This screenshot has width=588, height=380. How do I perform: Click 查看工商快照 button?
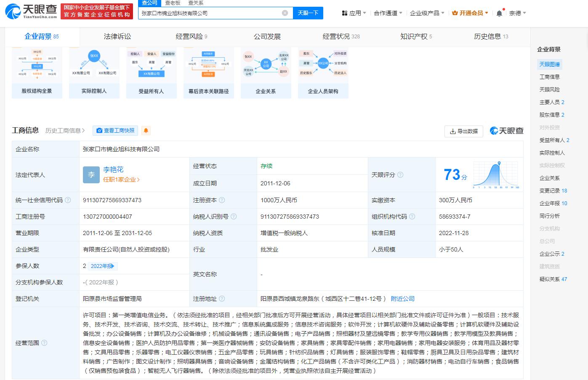click(116, 131)
